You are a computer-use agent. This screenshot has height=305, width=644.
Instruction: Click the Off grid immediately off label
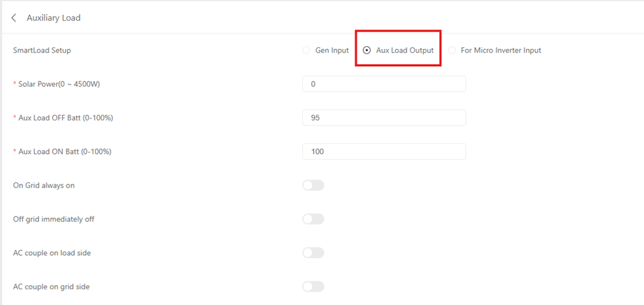53,219
